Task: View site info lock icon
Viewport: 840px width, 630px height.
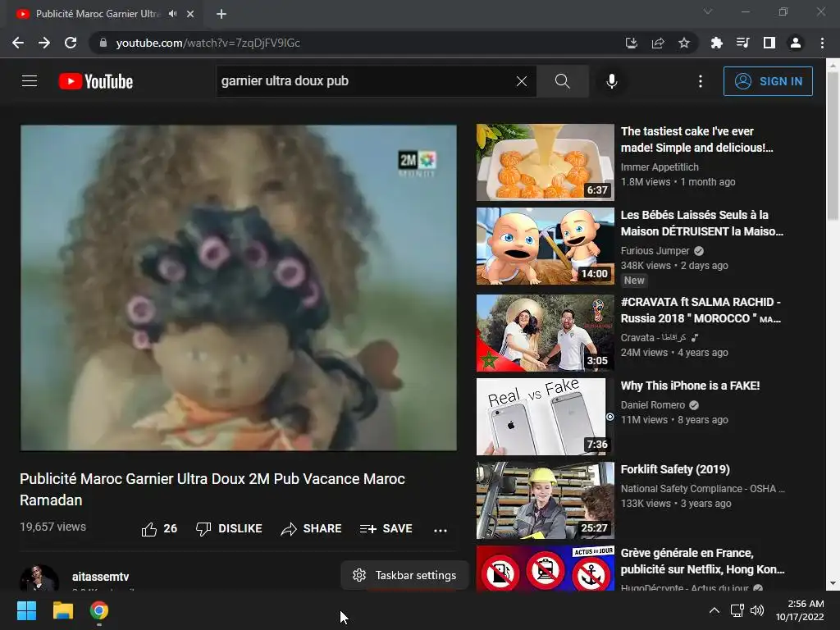Action: click(x=103, y=43)
